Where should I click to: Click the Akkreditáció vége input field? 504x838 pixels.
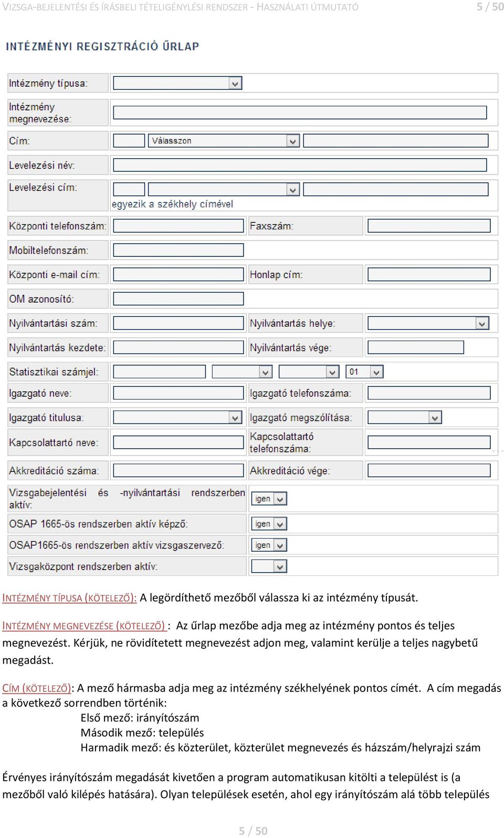[x=429, y=470]
